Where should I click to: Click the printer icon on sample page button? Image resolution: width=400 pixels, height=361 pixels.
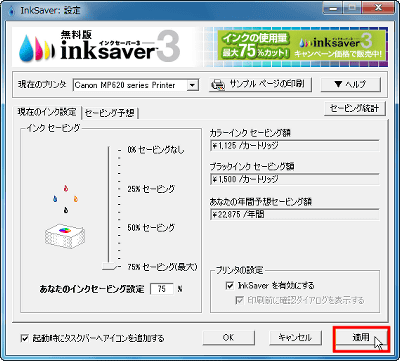218,85
